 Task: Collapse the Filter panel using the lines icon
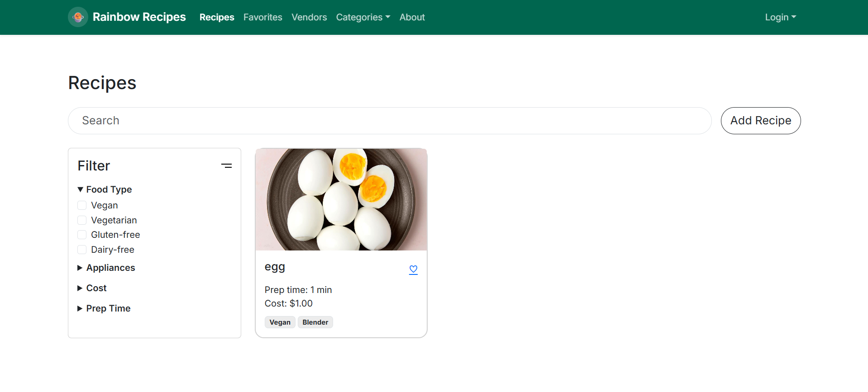[226, 166]
